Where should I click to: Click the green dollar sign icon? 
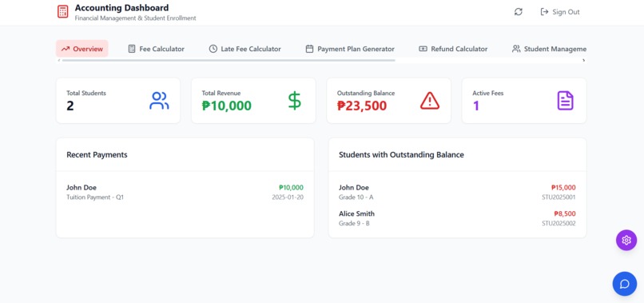click(x=295, y=101)
